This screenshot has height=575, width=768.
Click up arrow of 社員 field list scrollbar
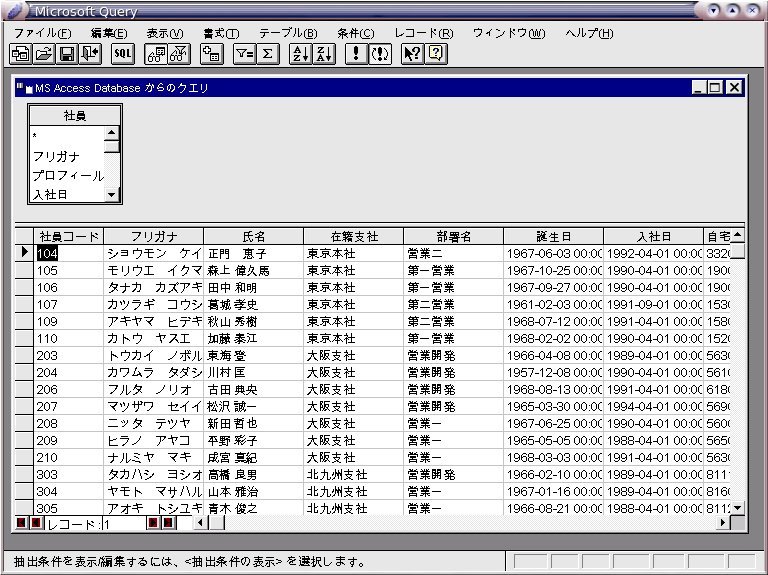[112, 133]
